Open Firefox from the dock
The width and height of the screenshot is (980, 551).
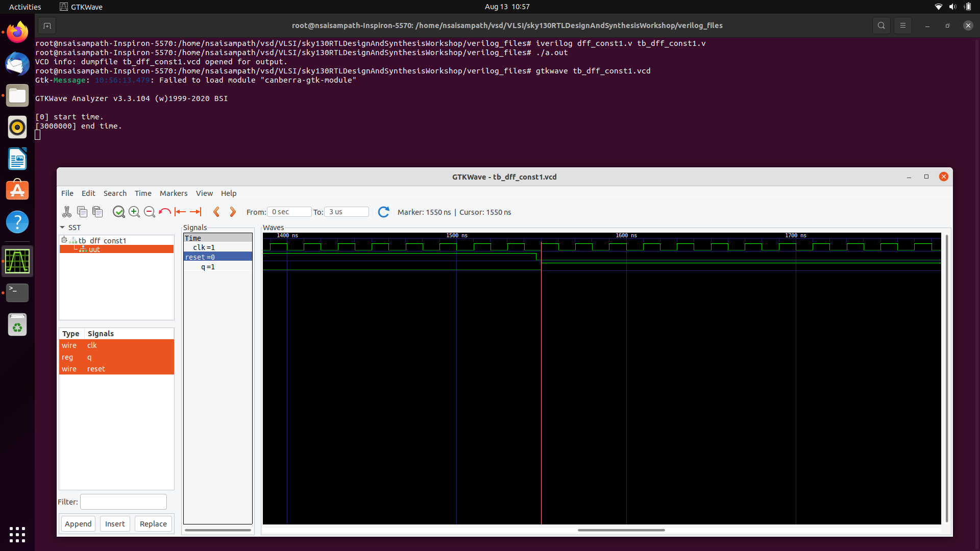pos(17,32)
